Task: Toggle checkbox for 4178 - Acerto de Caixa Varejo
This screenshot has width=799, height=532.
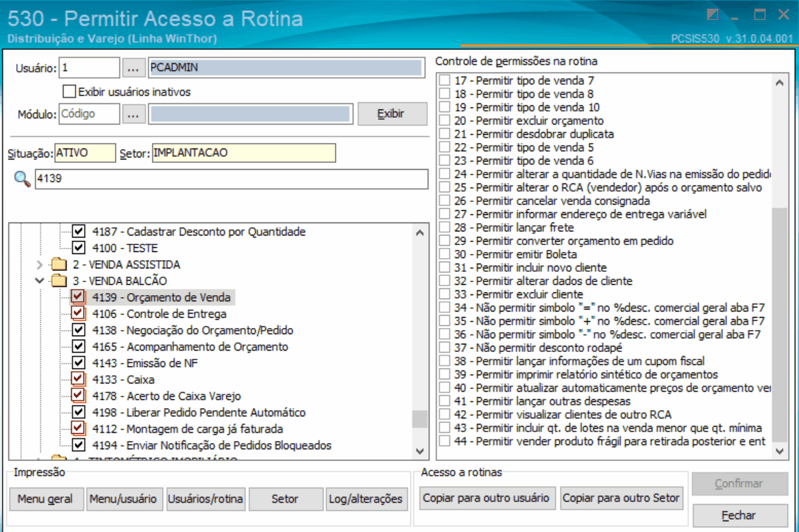Action: [78, 395]
